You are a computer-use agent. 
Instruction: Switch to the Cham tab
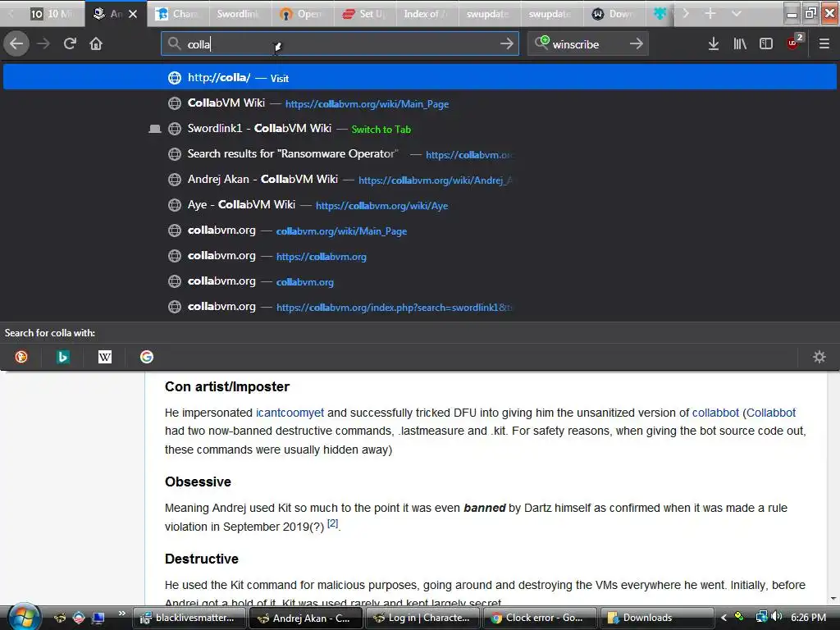178,14
